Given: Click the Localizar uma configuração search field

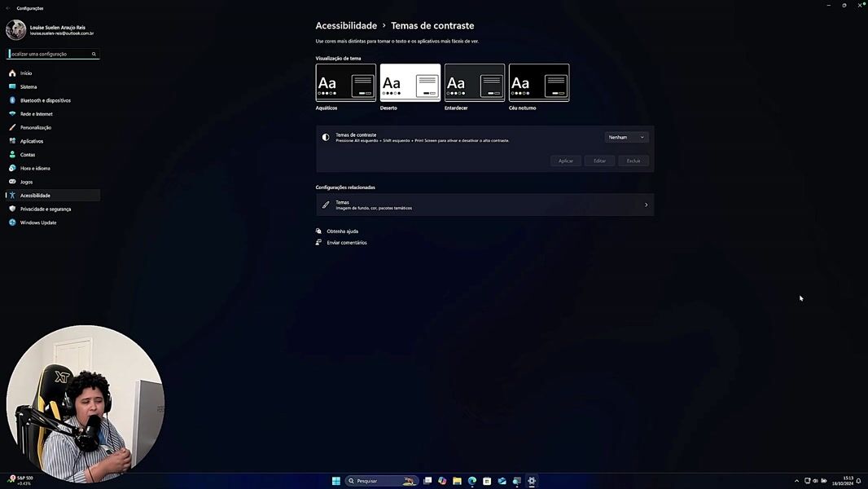Looking at the screenshot, I should [49, 54].
